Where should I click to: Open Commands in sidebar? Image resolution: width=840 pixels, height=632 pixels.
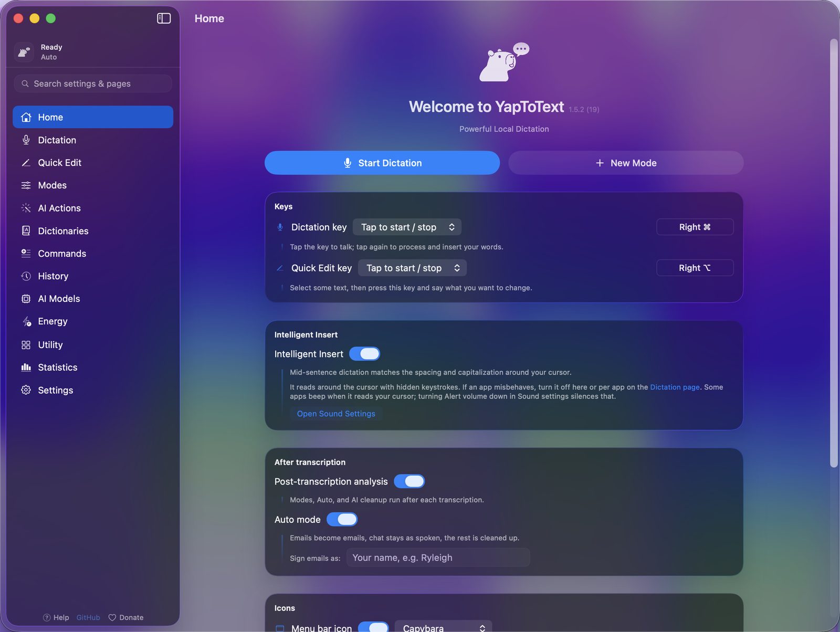[93, 254]
